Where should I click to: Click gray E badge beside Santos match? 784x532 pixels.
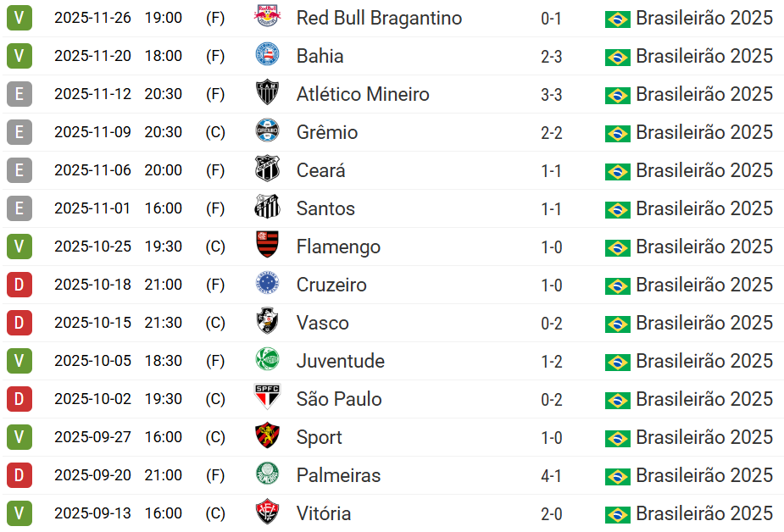pos(19,208)
